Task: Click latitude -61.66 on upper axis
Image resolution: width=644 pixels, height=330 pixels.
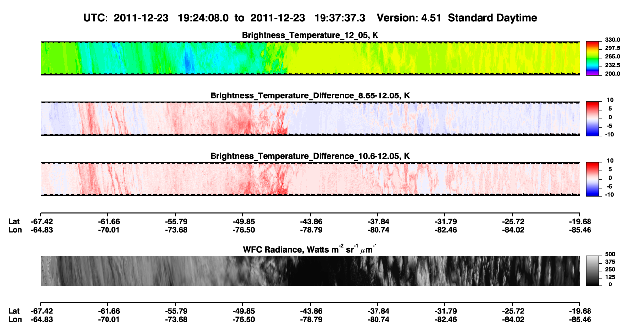Action: [108, 221]
